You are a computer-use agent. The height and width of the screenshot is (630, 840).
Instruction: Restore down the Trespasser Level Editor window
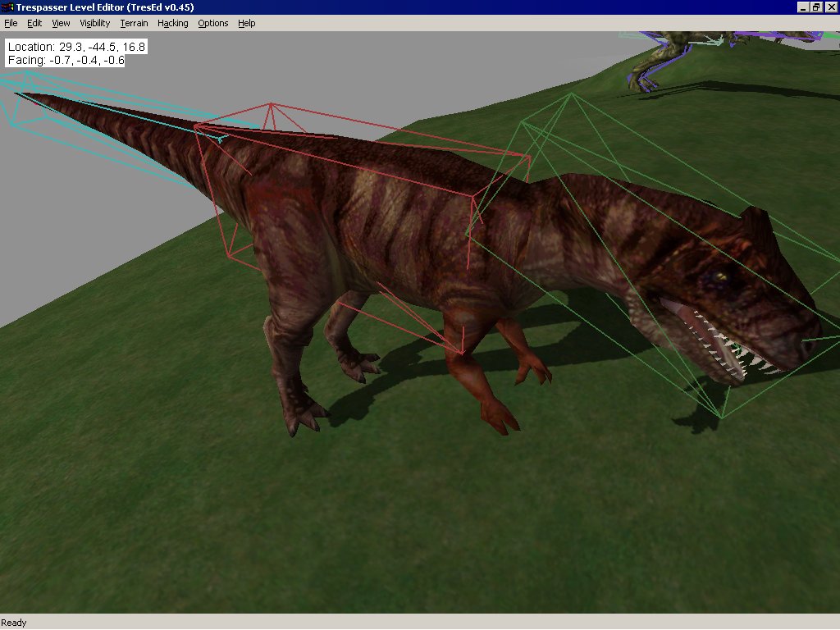pos(816,7)
